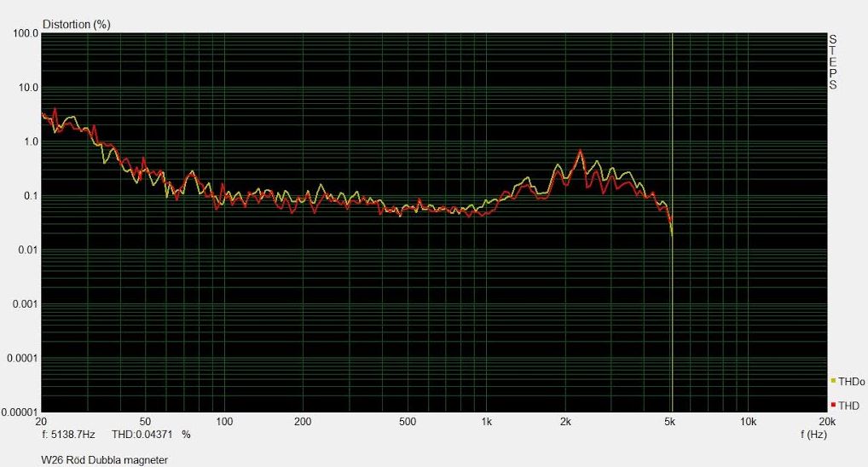Click the yellow THDo legend swatch
Screen dimensions: 868x467
click(x=833, y=381)
